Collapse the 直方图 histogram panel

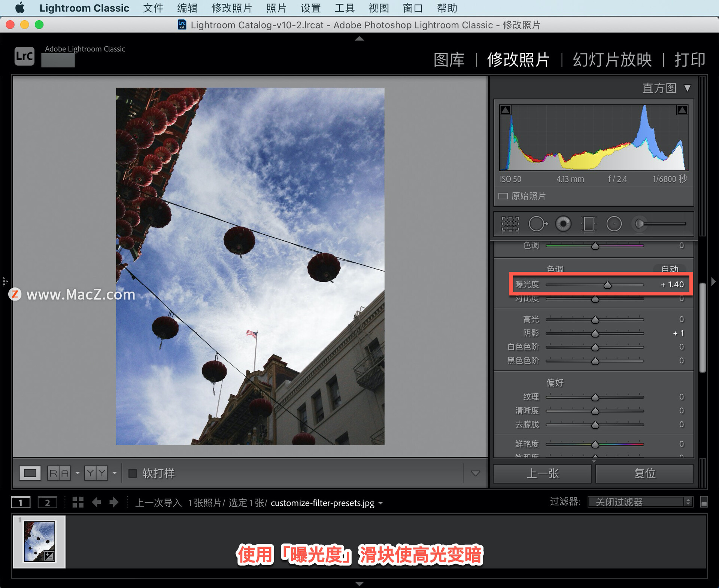point(687,88)
